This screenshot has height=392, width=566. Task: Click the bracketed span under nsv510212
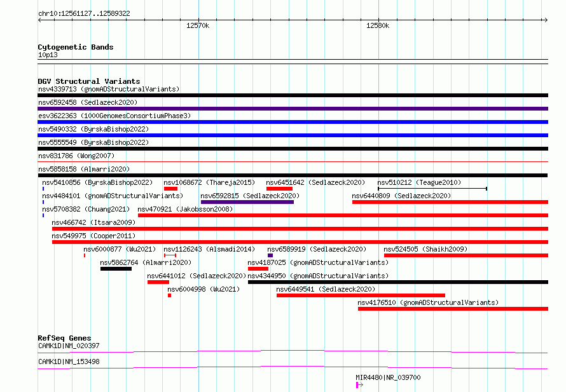[x=432, y=189]
